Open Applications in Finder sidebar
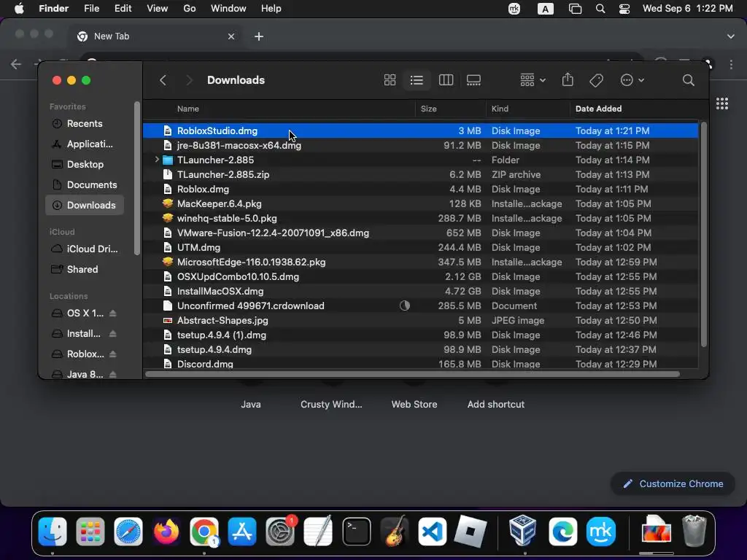 coord(85,144)
